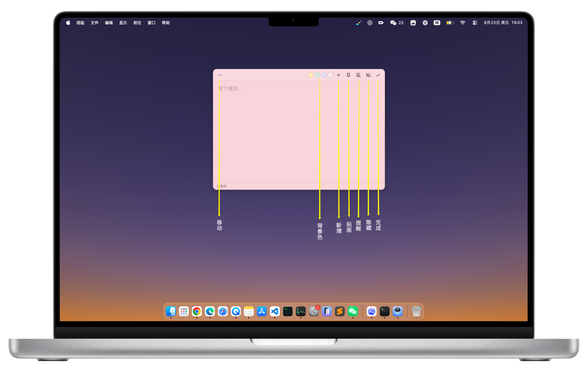Toggle the reminder bell icon on the note
Image resolution: width=588 pixels, height=371 pixels.
[358, 75]
